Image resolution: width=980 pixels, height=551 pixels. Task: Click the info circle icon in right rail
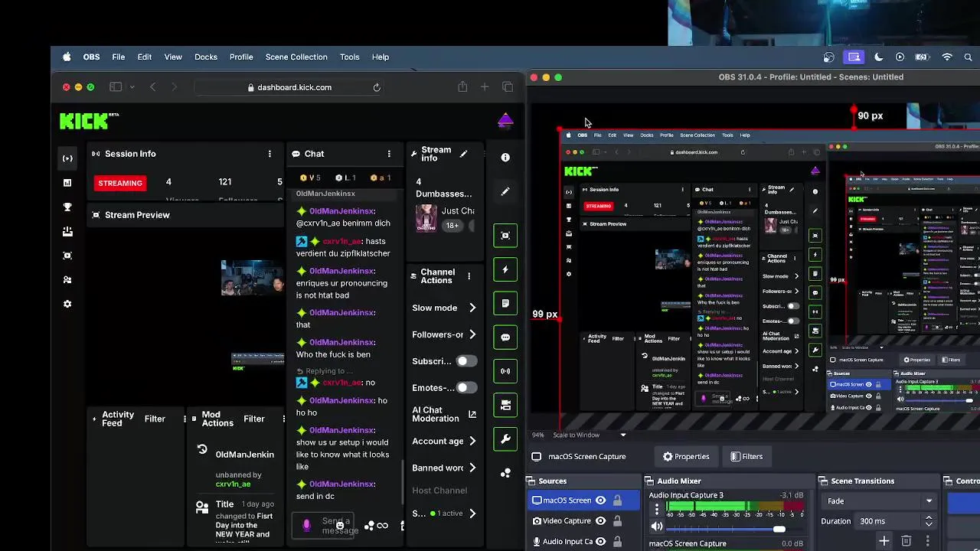click(505, 157)
